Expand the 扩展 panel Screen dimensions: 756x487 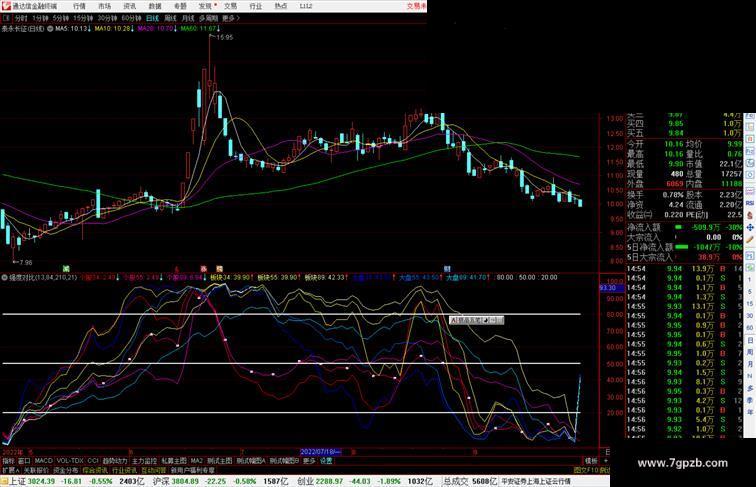point(10,470)
